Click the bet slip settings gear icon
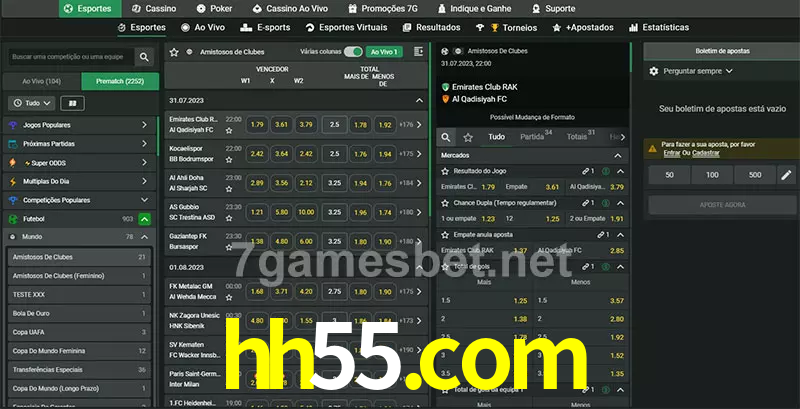Viewport: 800px width, 409px height. pos(654,71)
